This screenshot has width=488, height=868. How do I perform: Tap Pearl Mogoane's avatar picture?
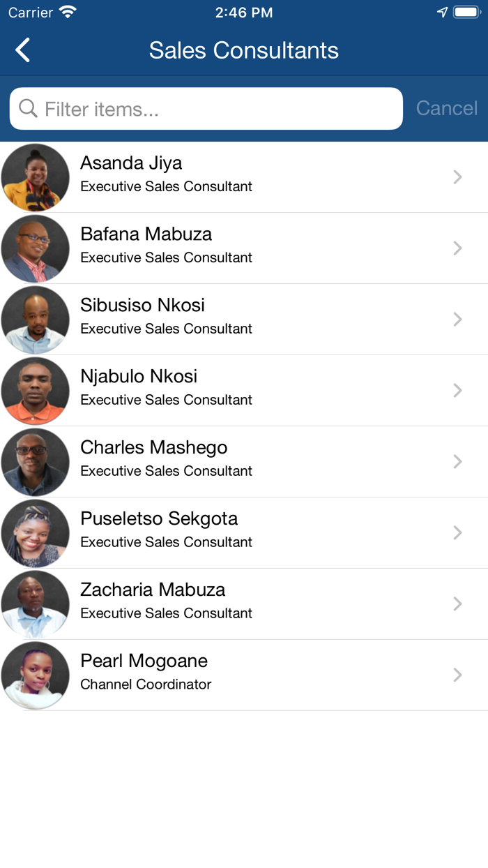tap(36, 675)
